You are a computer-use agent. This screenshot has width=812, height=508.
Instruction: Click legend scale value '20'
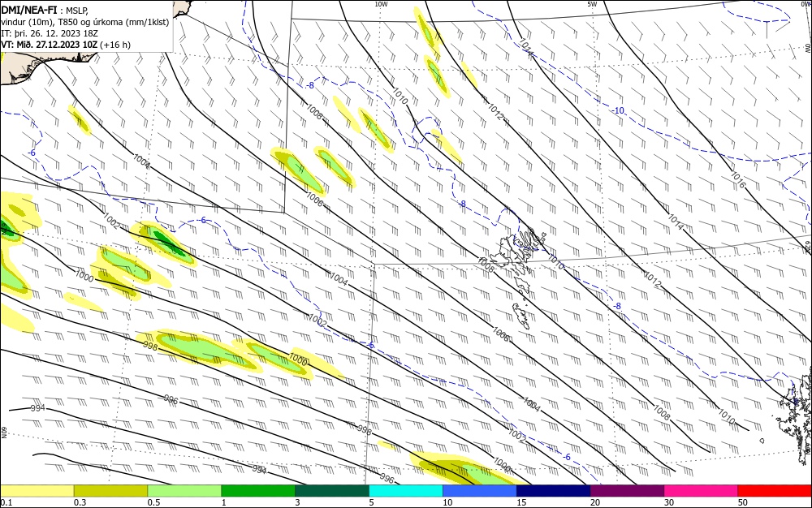pos(595,502)
